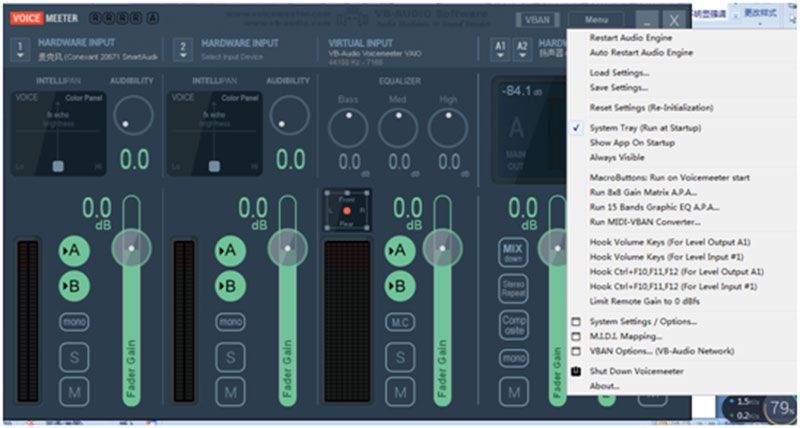Click Virtual Input Fader Gain knob
Screen dimensions: 800x428
pyautogui.click(x=443, y=248)
